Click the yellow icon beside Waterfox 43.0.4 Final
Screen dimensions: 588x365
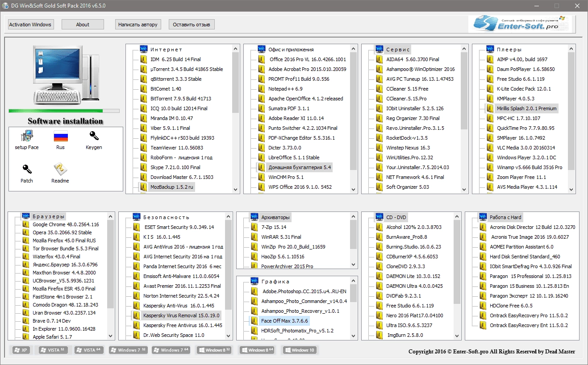tap(26, 257)
